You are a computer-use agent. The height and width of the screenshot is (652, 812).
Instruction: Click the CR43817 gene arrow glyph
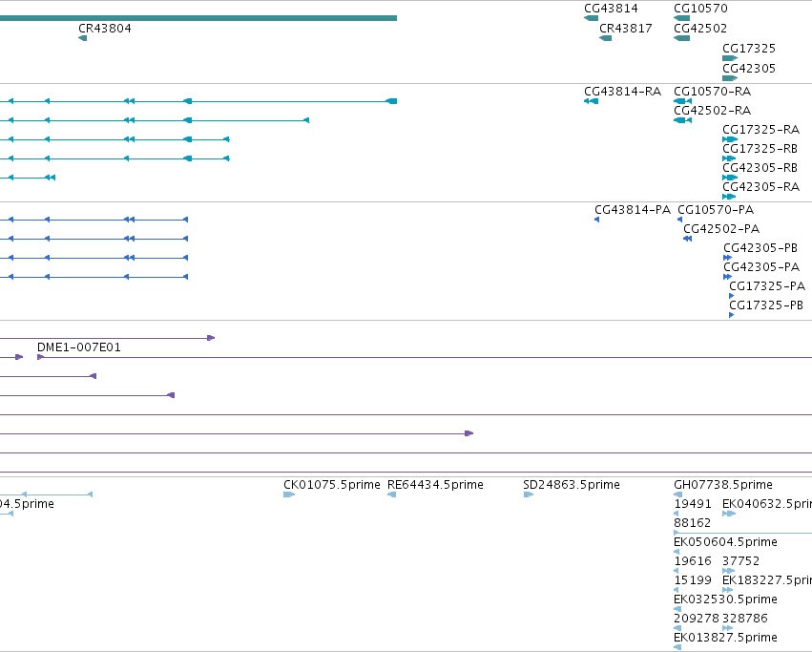[605, 38]
